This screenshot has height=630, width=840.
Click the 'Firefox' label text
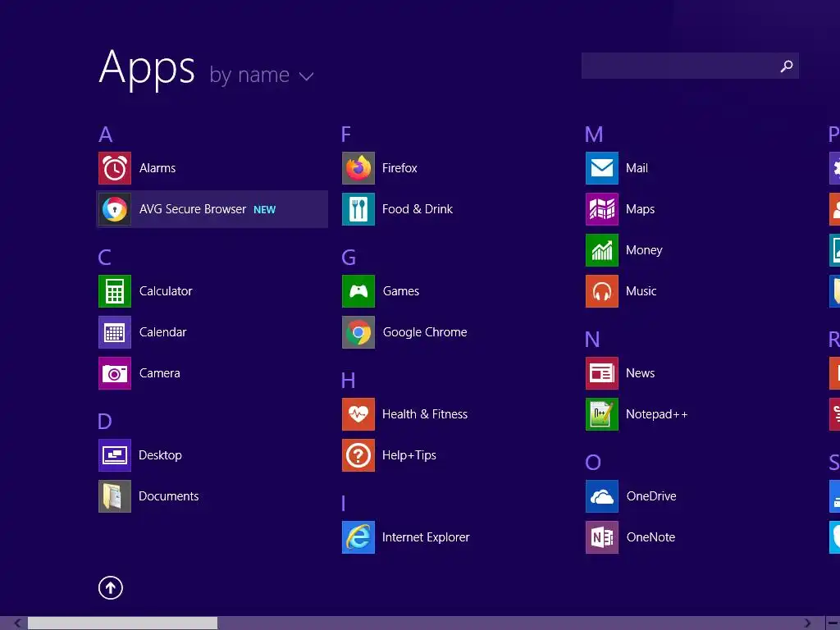point(399,168)
